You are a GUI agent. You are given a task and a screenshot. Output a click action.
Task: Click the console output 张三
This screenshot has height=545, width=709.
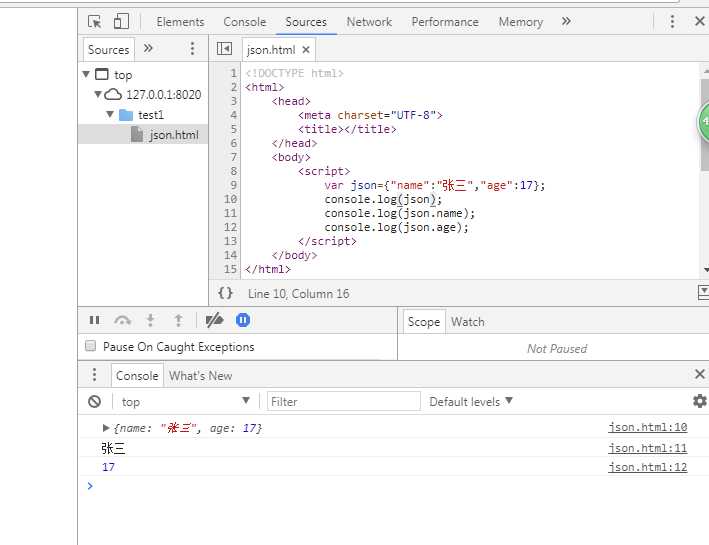[113, 448]
